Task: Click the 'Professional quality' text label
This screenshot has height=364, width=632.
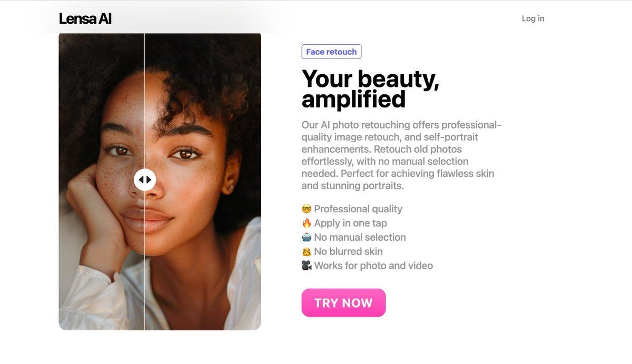Action: 358,209
